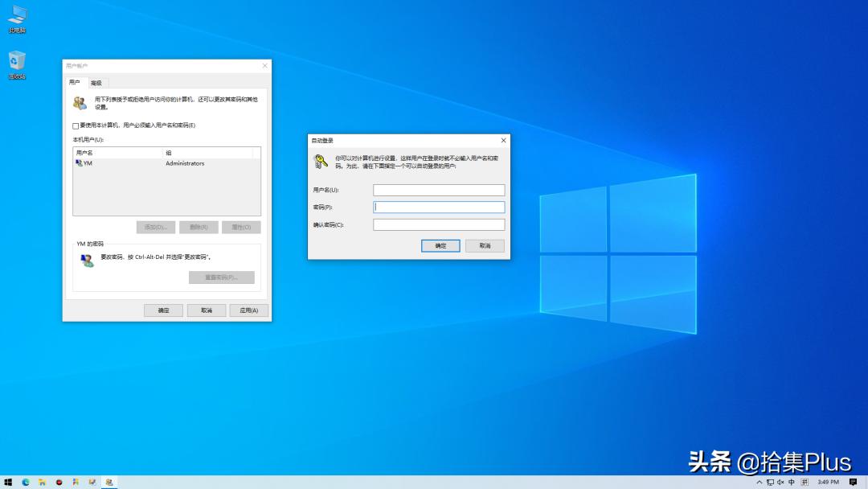Select the YM user account icon
Image resolution: width=868 pixels, height=489 pixels.
pos(78,163)
